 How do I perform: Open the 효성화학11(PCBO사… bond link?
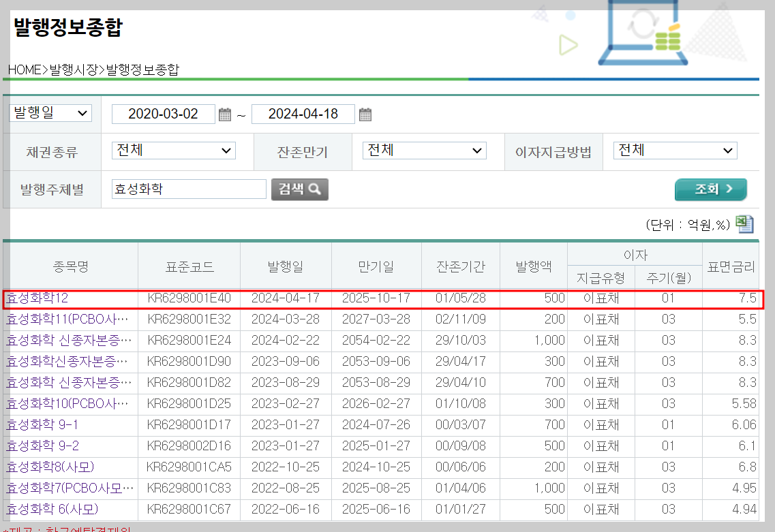[67, 319]
